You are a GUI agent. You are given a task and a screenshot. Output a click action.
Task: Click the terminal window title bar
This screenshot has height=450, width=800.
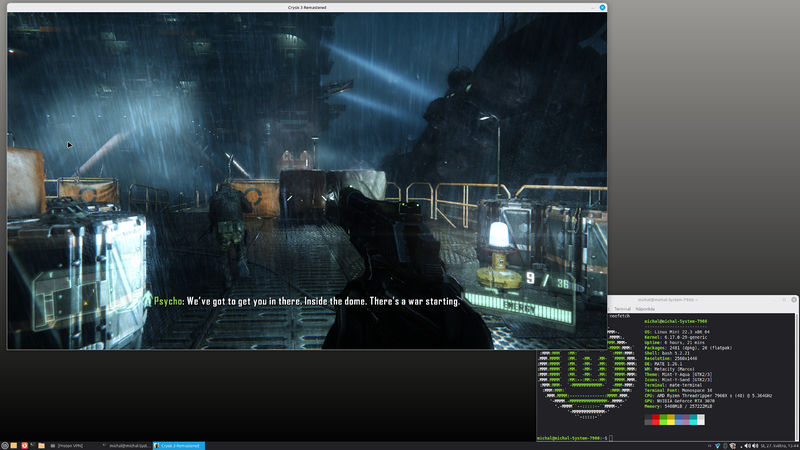[x=699, y=299]
